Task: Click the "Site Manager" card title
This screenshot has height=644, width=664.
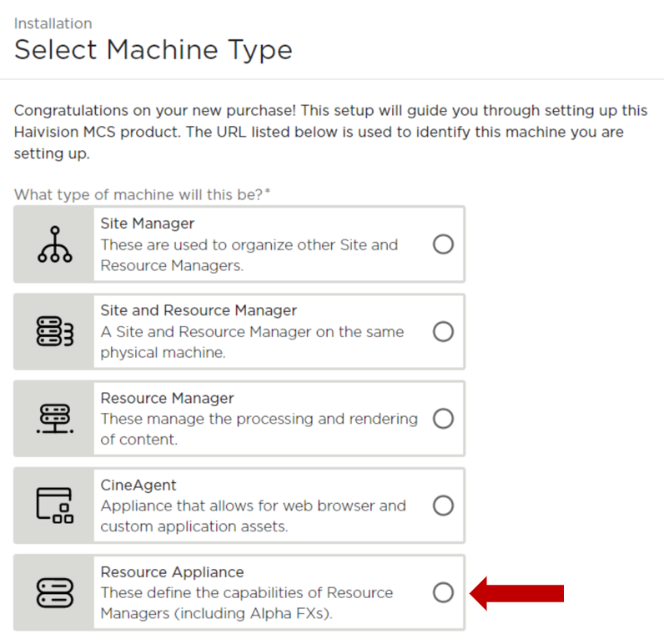Action: click(148, 224)
